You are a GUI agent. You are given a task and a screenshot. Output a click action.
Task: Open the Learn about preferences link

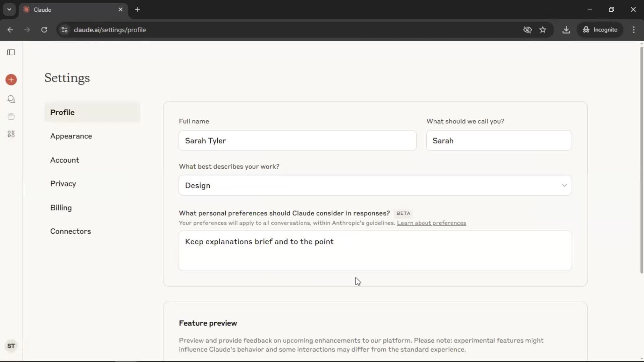(x=431, y=223)
